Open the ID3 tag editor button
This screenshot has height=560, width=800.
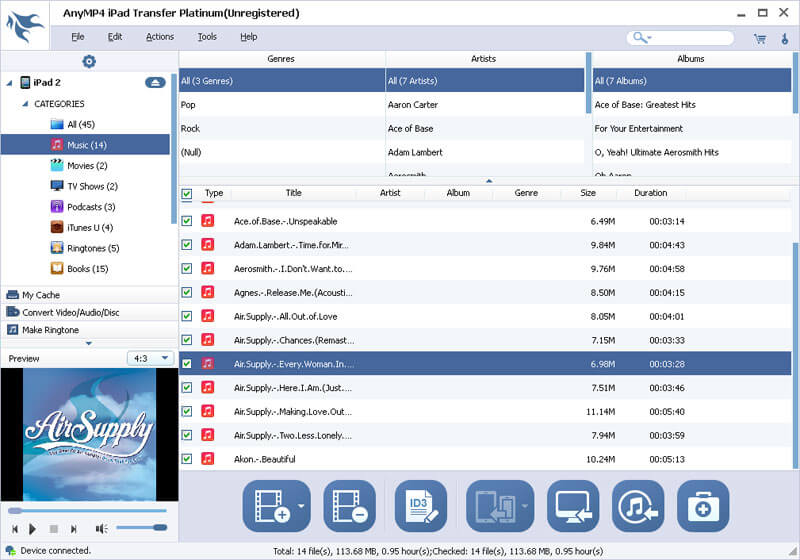[421, 506]
